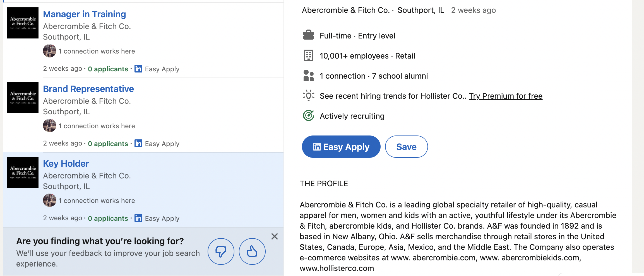Click the thumbs up feedback icon
Viewport: 644px width, 276px height.
click(x=252, y=251)
